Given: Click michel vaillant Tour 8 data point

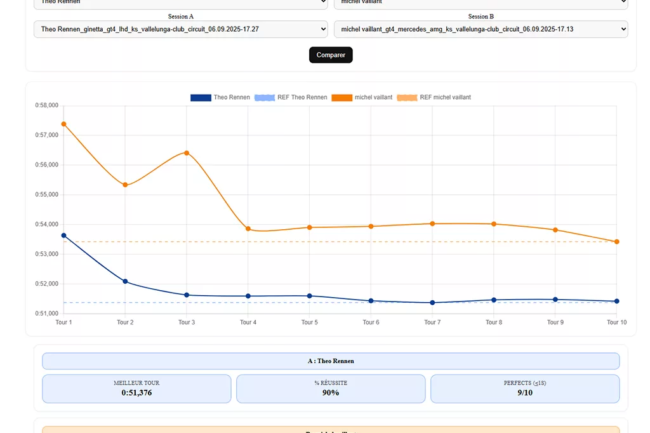Looking at the screenshot, I should tap(494, 224).
